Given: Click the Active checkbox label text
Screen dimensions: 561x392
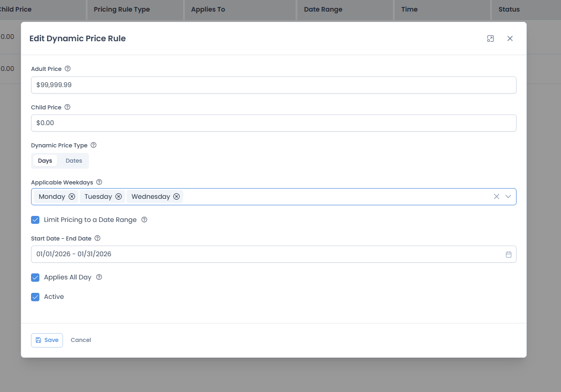Looking at the screenshot, I should coord(54,297).
